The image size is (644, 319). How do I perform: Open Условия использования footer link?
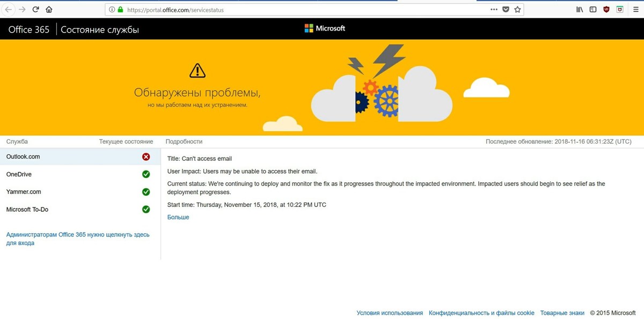click(x=389, y=313)
